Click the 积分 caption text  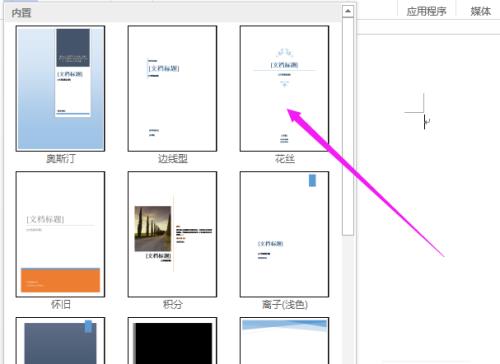[173, 304]
